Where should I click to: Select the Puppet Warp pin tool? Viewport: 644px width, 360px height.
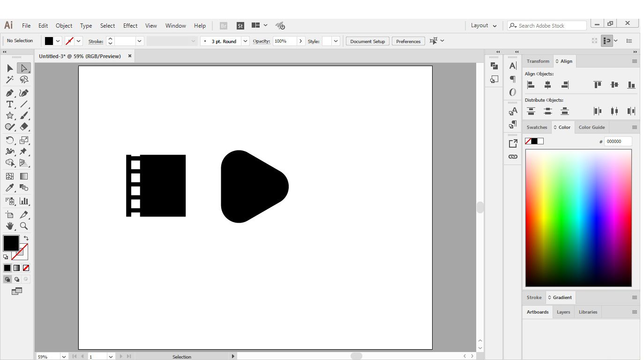point(24,151)
